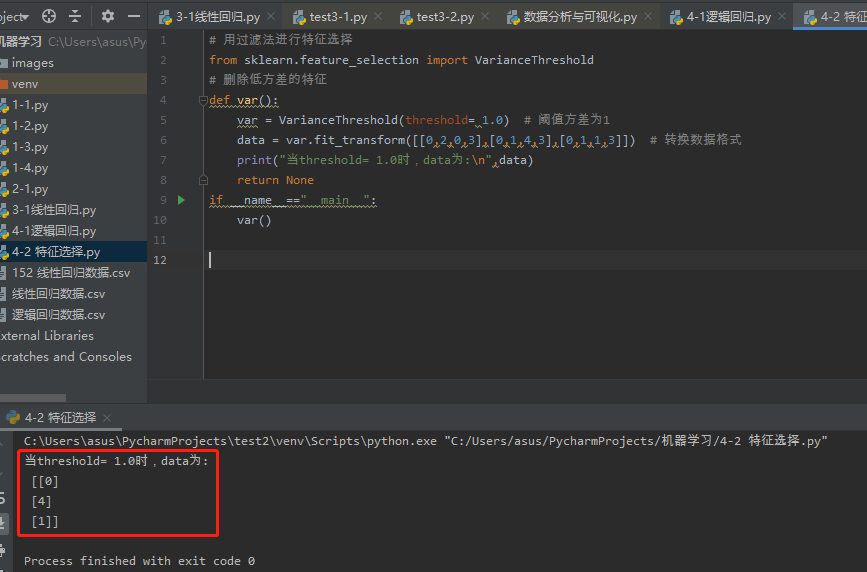
Task: Place cursor on empty line 12
Action: (535, 260)
